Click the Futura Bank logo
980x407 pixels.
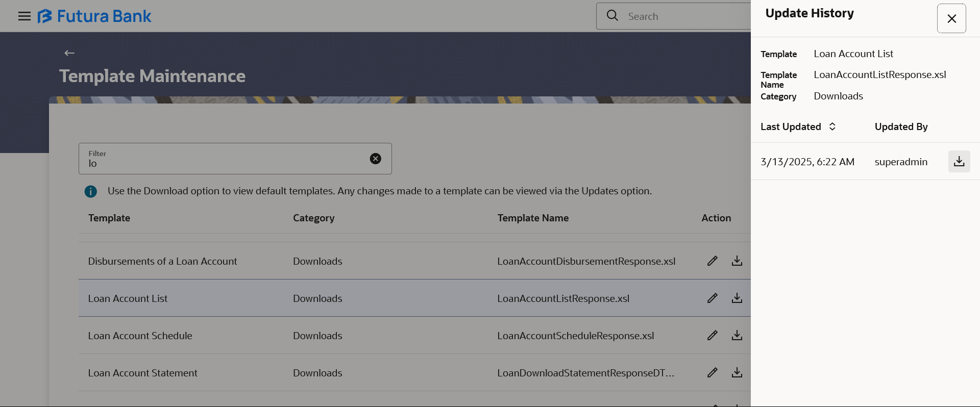pyautogui.click(x=94, y=16)
